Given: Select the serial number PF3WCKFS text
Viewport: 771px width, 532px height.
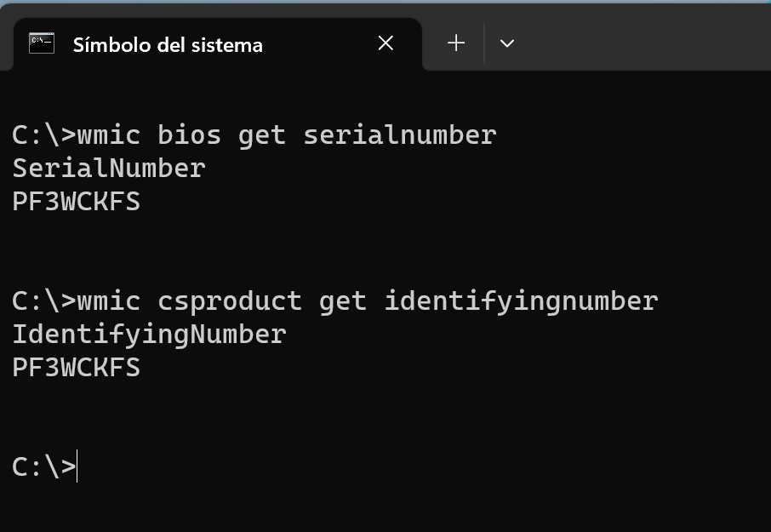Looking at the screenshot, I should click(x=77, y=202).
